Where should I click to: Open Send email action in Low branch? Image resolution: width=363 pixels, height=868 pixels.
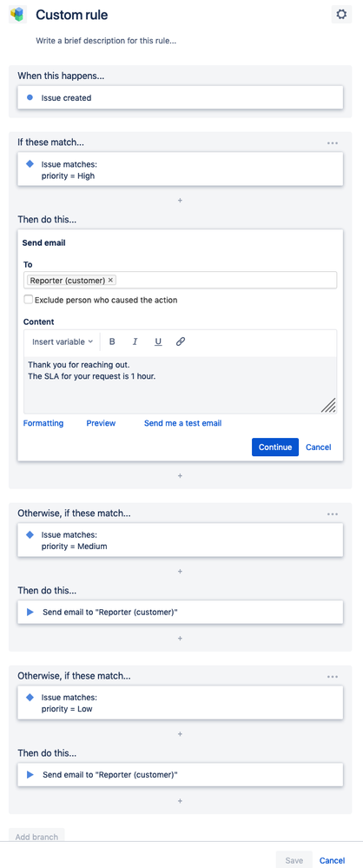(x=181, y=775)
